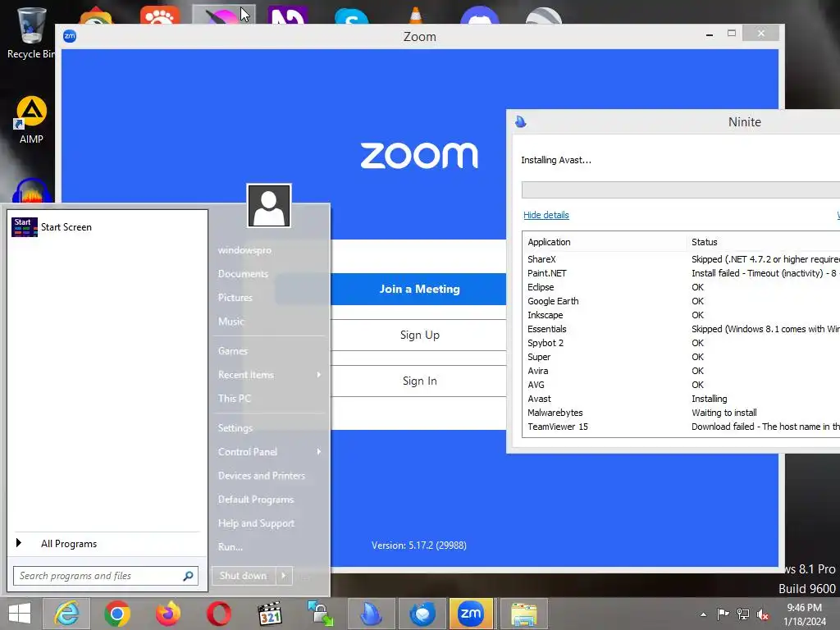
Task: Launch Google Chrome from the taskbar
Action: [117, 614]
